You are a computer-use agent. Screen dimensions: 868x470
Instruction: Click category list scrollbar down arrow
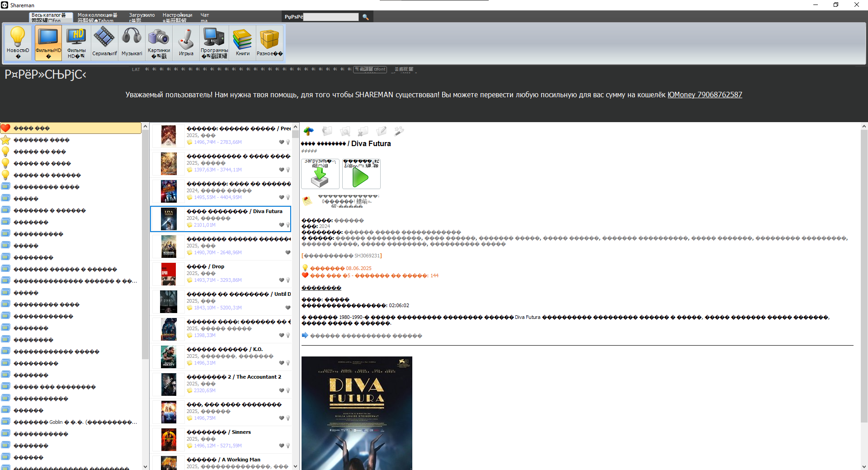(x=145, y=466)
